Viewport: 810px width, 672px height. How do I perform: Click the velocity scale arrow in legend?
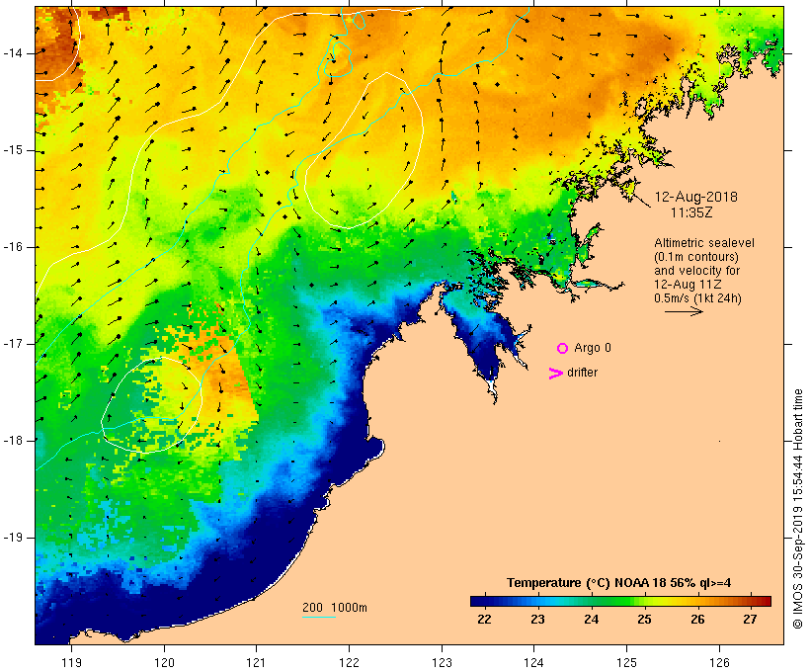tap(684, 311)
